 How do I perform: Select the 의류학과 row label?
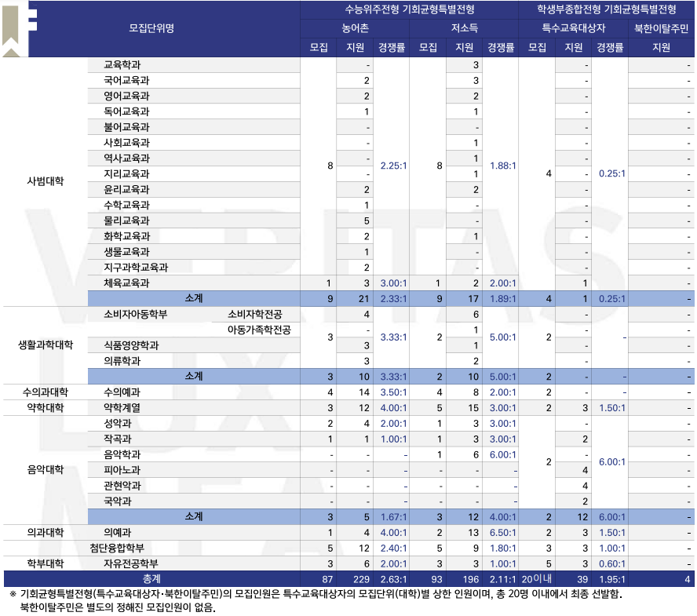122,361
